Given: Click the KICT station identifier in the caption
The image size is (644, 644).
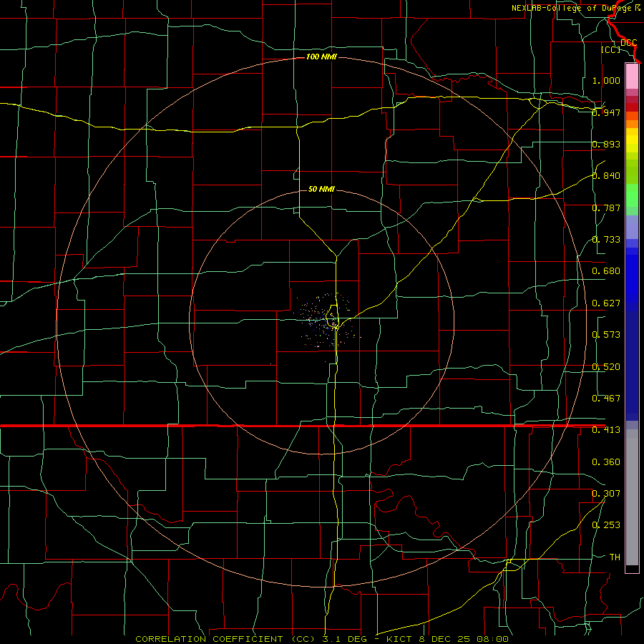Looking at the screenshot, I should point(400,639).
